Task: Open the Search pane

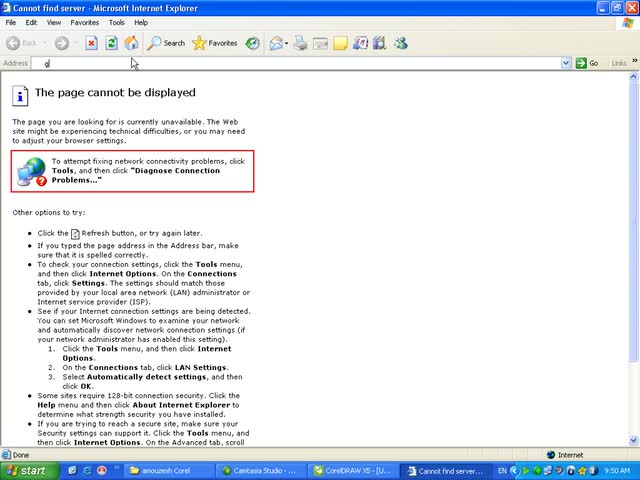Action: (166, 43)
